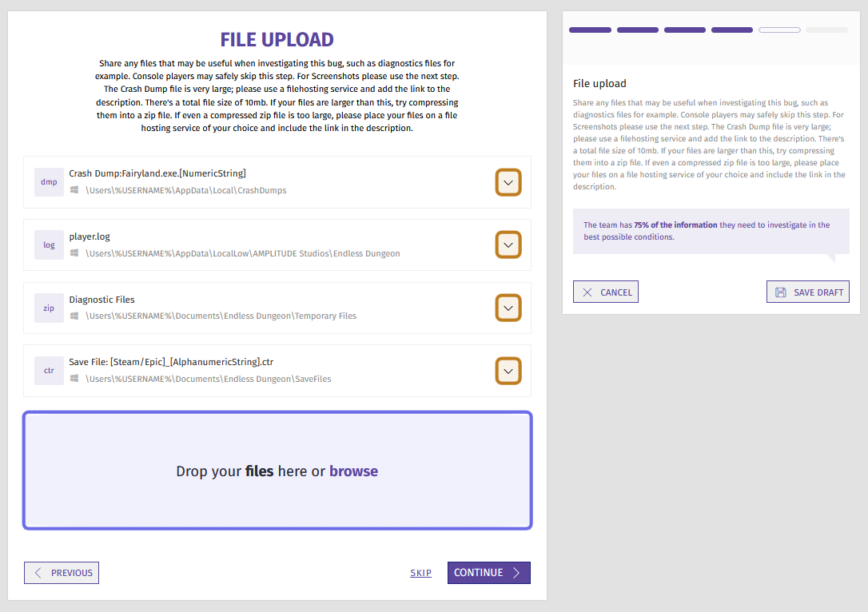Click the zip file type badge
868x612 pixels.
[x=49, y=308]
